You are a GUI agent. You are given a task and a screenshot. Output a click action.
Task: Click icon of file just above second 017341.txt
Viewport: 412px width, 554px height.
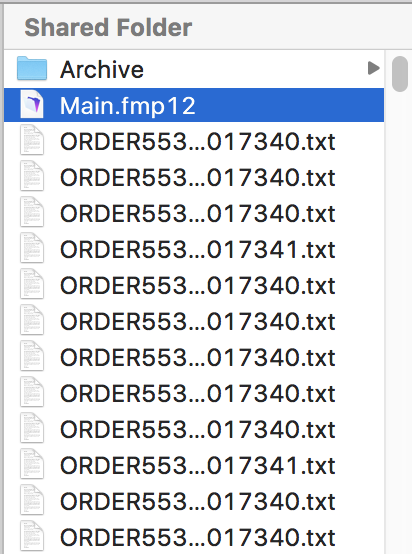click(x=32, y=429)
